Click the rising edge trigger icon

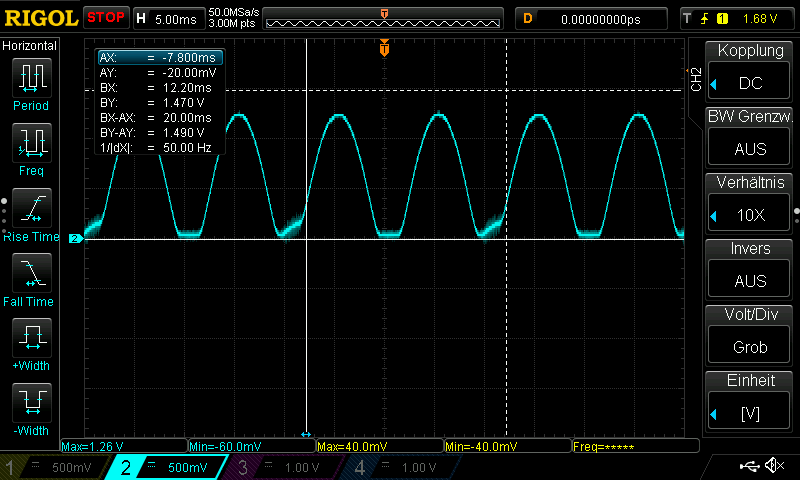[704, 19]
